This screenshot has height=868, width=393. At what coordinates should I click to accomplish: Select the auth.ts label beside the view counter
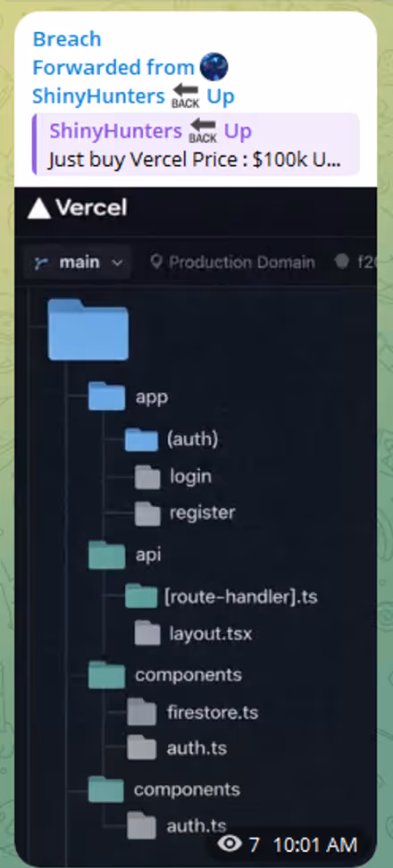click(196, 827)
